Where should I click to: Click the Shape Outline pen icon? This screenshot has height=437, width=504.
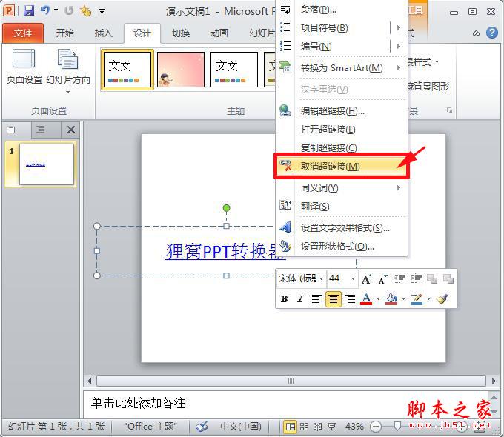417,299
